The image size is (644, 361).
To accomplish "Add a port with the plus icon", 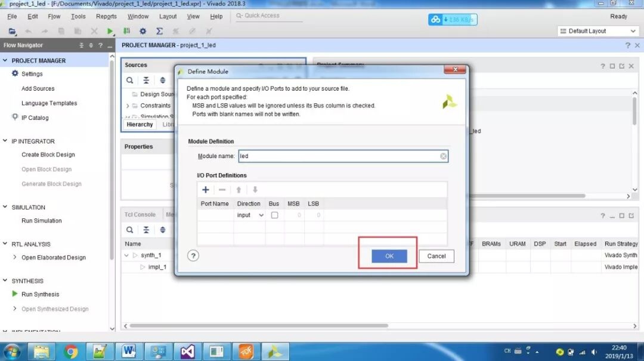I will coord(205,190).
